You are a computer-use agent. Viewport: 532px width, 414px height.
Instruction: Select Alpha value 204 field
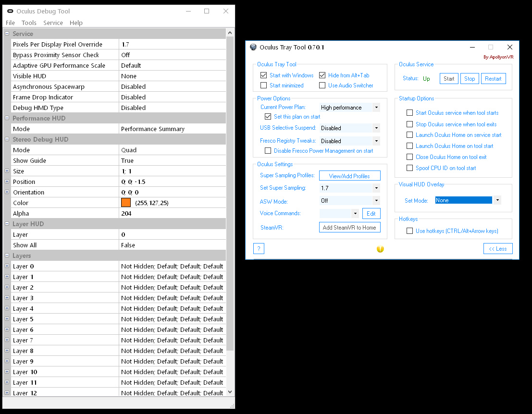coord(173,213)
